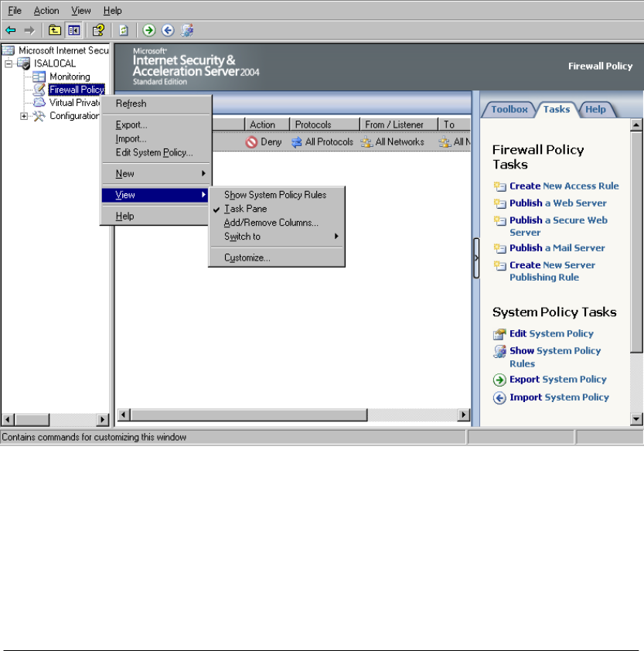
Task: Click the green Export arrow toolbar icon
Action: pyautogui.click(x=149, y=30)
